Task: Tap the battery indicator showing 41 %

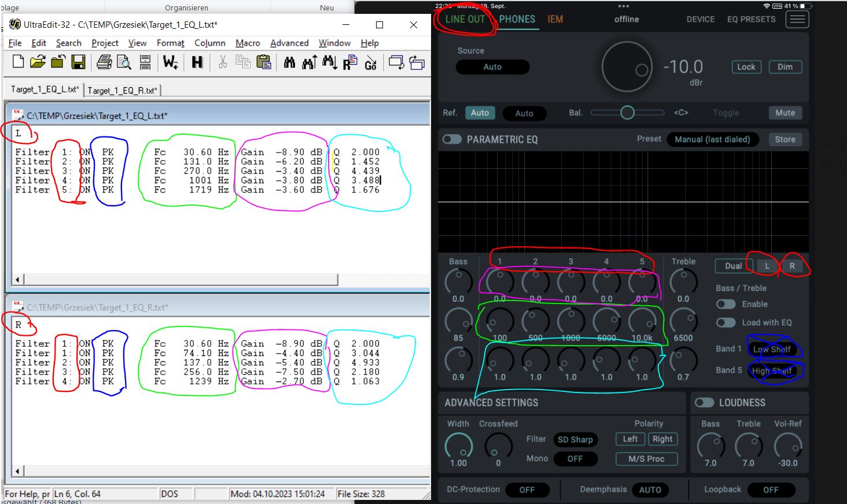Action: (x=805, y=6)
